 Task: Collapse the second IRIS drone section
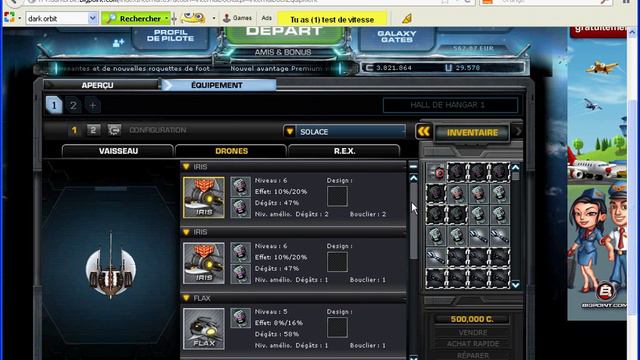pyautogui.click(x=186, y=232)
